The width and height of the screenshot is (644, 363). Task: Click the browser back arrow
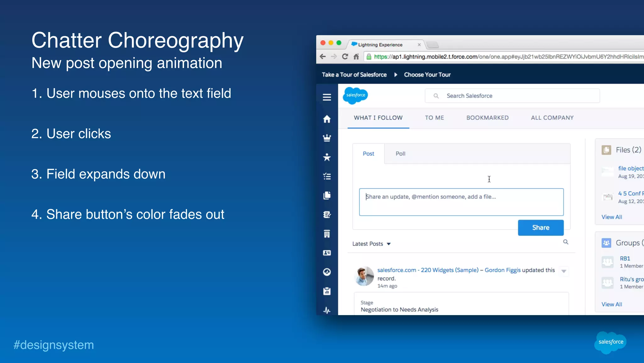323,56
